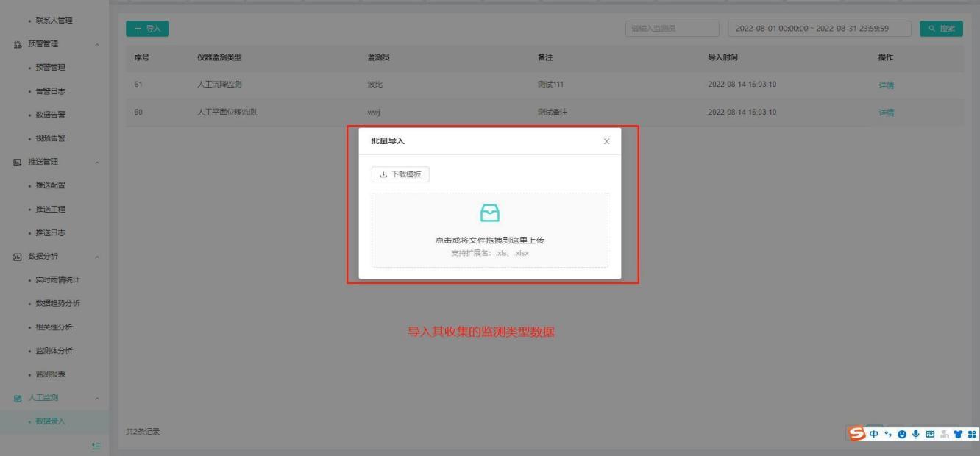Click the Sogou input method logo
The height and width of the screenshot is (456, 980).
pyautogui.click(x=858, y=434)
